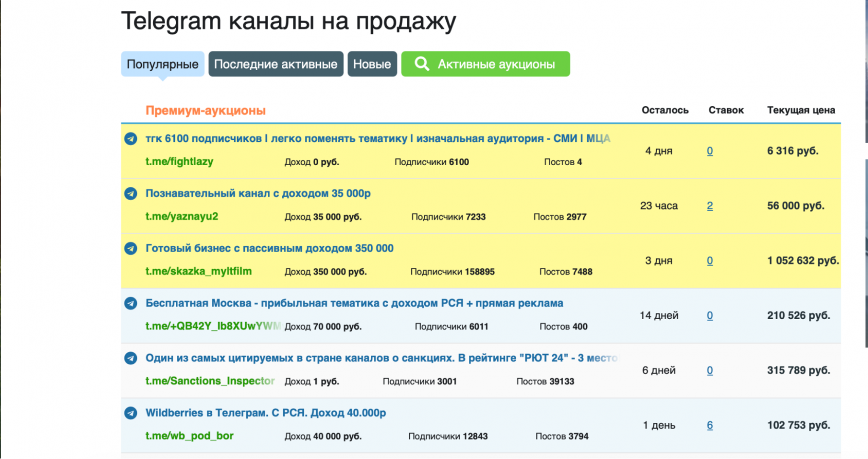Viewport: 868px width, 459px height.
Task: Click magnifier icon in Активные аукционы button
Action: pos(422,64)
